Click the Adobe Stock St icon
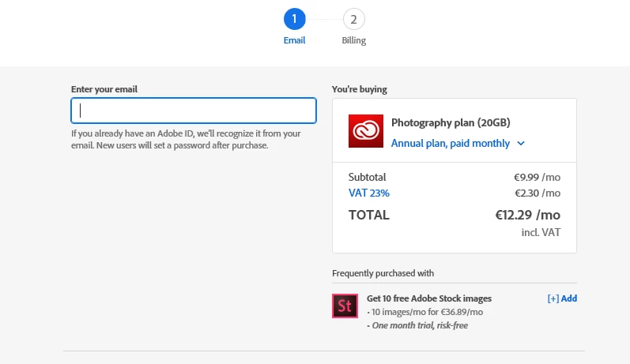The width and height of the screenshot is (630, 364). coord(345,306)
